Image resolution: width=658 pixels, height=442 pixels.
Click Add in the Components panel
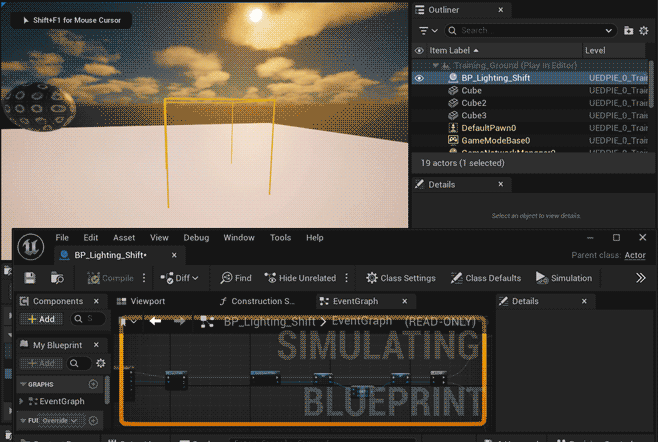pos(41,319)
